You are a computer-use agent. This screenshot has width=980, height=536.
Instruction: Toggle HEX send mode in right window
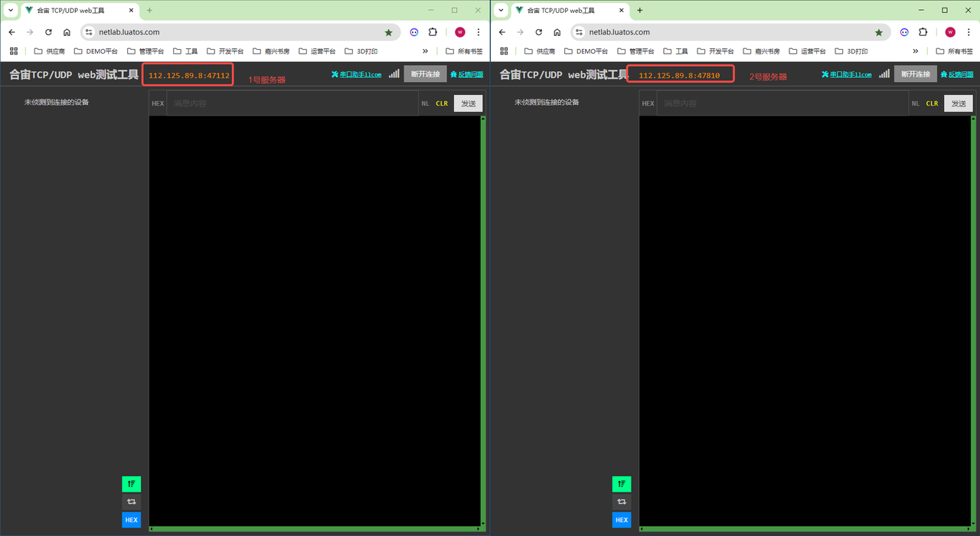click(648, 103)
